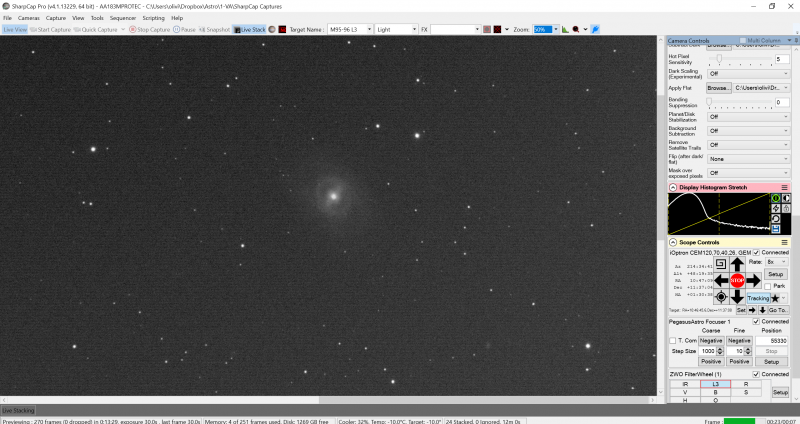This screenshot has height=424, width=800.
Task: Click the Hot Pixel Sensitivity value field
Action: [x=782, y=59]
